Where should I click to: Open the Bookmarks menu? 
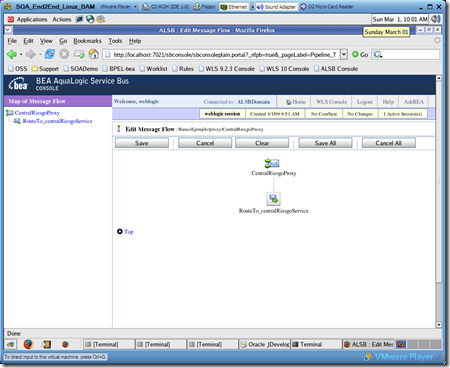[x=87, y=41]
